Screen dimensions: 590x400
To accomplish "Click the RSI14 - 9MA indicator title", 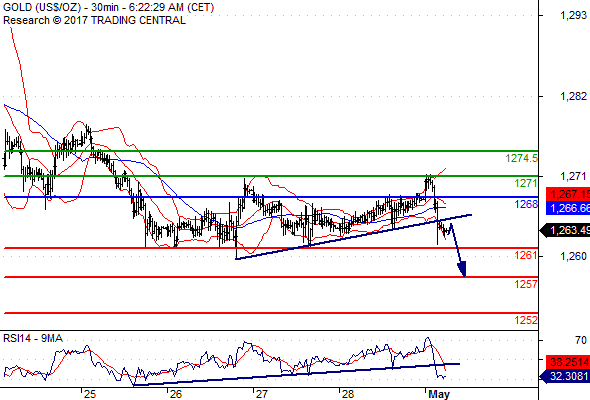I will pos(33,338).
